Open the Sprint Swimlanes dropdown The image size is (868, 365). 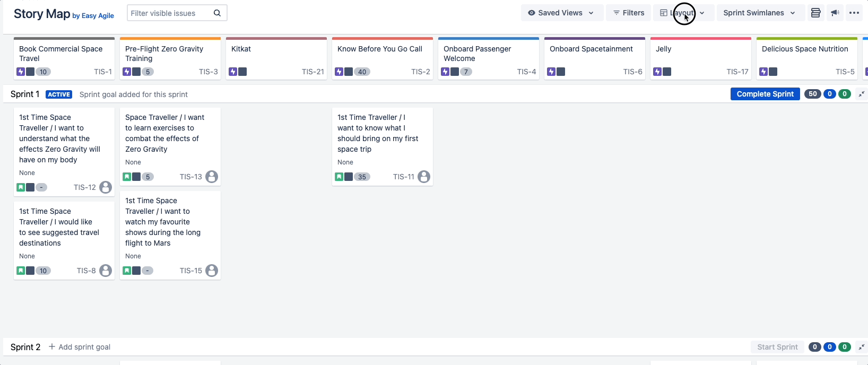(759, 13)
